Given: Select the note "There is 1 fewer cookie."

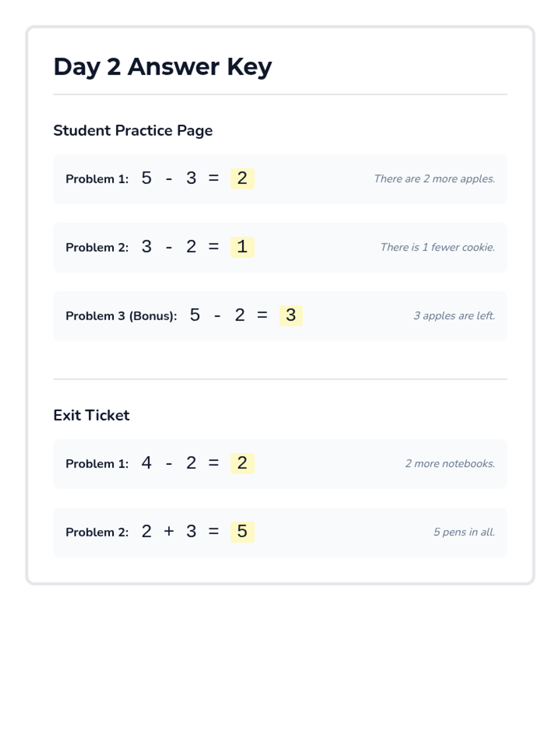Looking at the screenshot, I should click(x=437, y=247).
